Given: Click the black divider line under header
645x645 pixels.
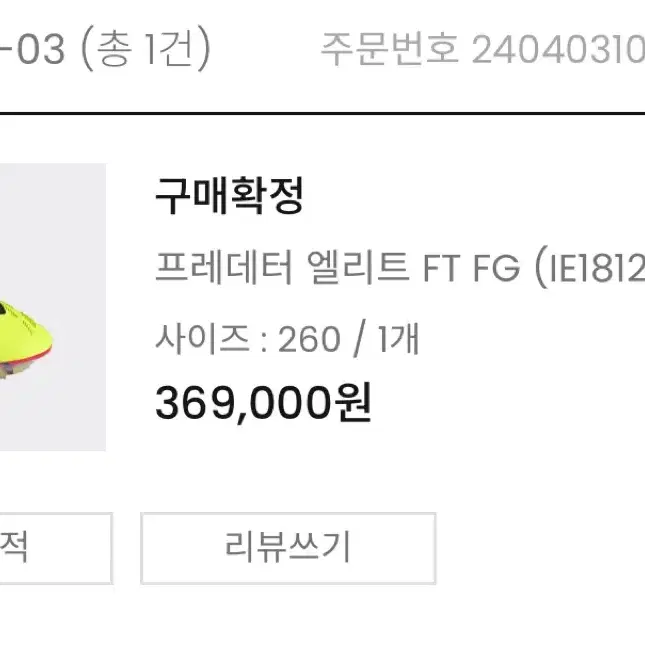Looking at the screenshot, I should pos(322,113).
